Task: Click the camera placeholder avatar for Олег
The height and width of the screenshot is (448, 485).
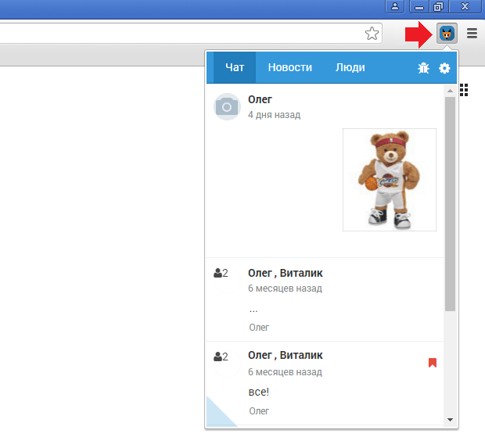Action: point(227,106)
